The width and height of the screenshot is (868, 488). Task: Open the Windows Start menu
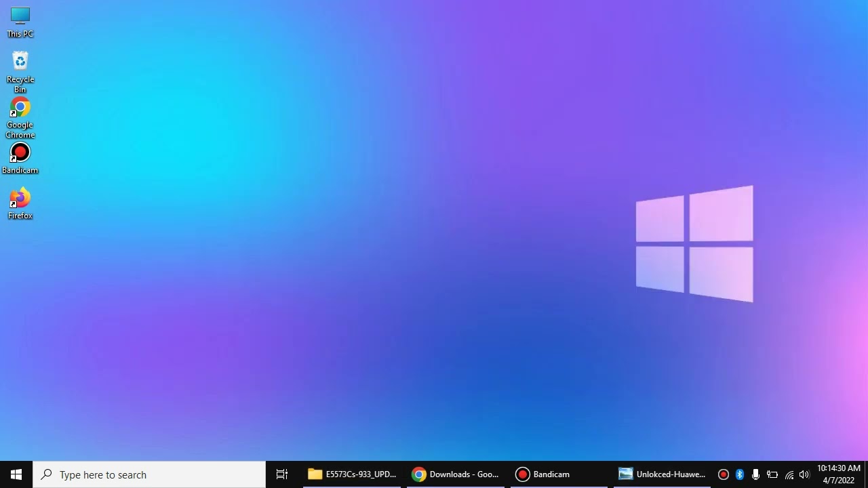[x=16, y=474]
